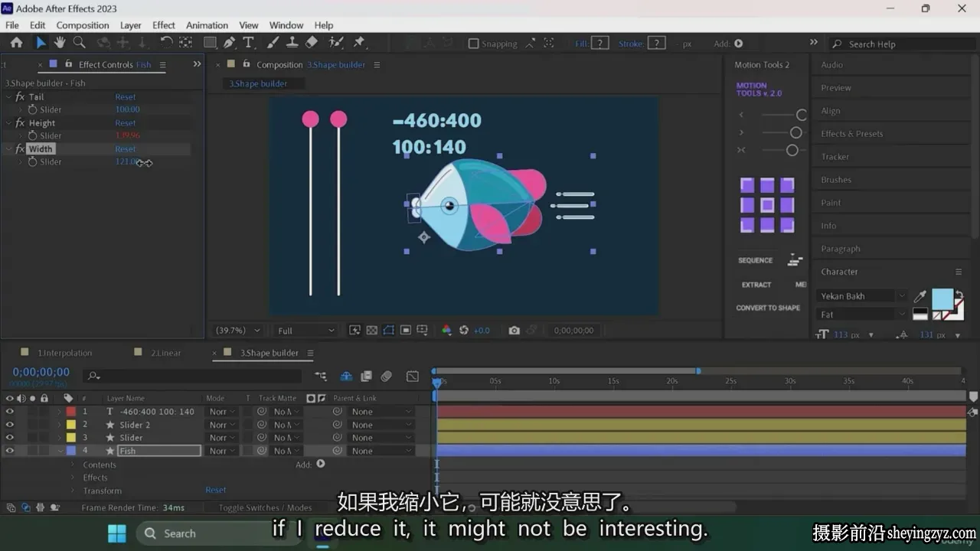Screen dimensions: 980x551
Task: Toggle the shy layers switch
Action: click(346, 377)
